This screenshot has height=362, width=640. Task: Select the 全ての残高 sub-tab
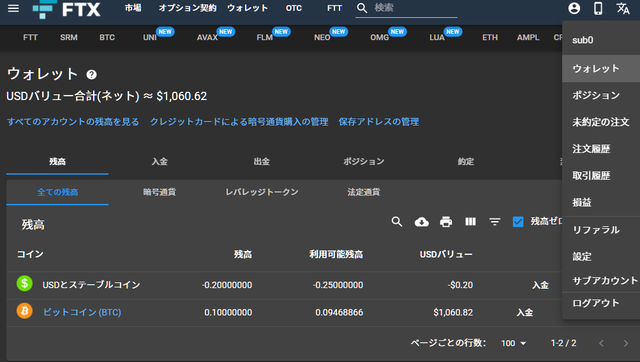click(57, 192)
